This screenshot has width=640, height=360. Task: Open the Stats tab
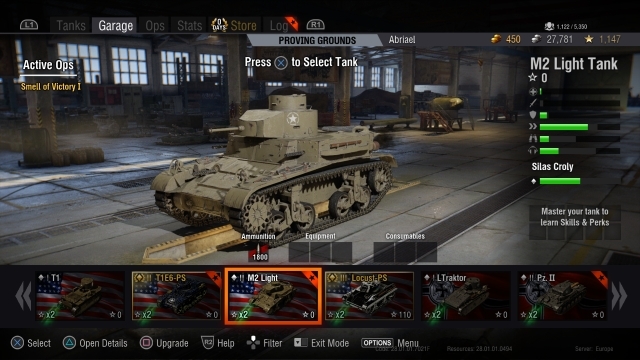pyautogui.click(x=189, y=26)
